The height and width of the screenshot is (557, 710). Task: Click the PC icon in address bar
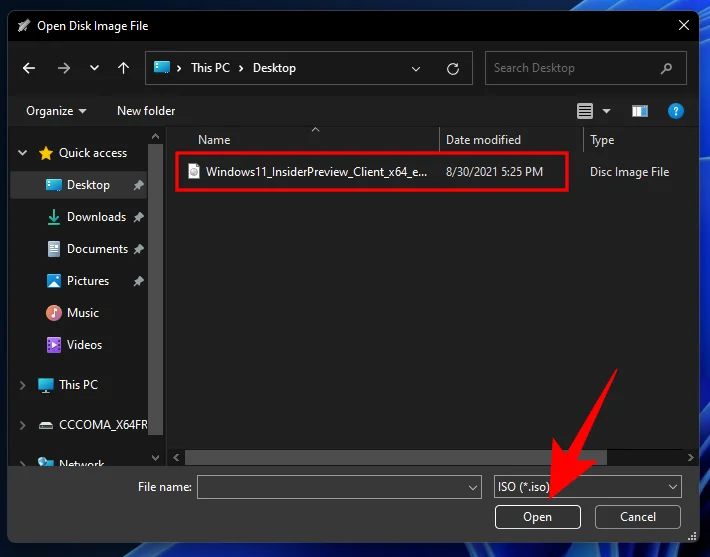[x=162, y=67]
